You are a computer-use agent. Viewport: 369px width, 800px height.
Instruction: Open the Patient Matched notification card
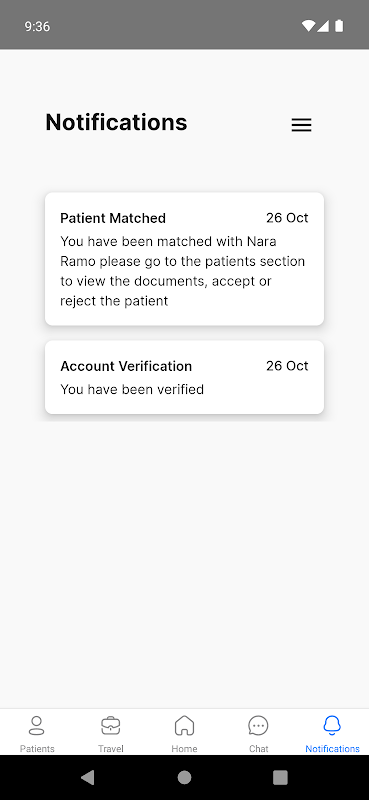coord(184,259)
